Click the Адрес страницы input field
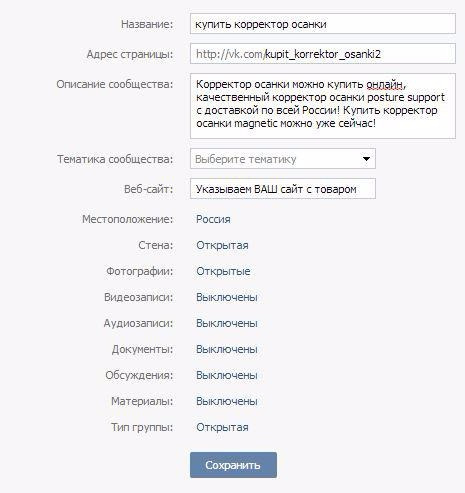This screenshot has width=465, height=493. click(x=323, y=53)
